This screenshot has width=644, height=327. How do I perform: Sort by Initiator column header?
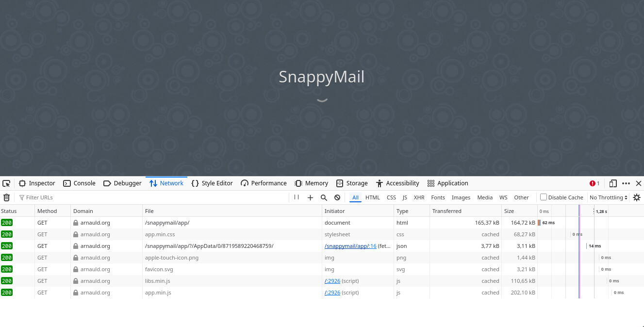tap(358, 211)
